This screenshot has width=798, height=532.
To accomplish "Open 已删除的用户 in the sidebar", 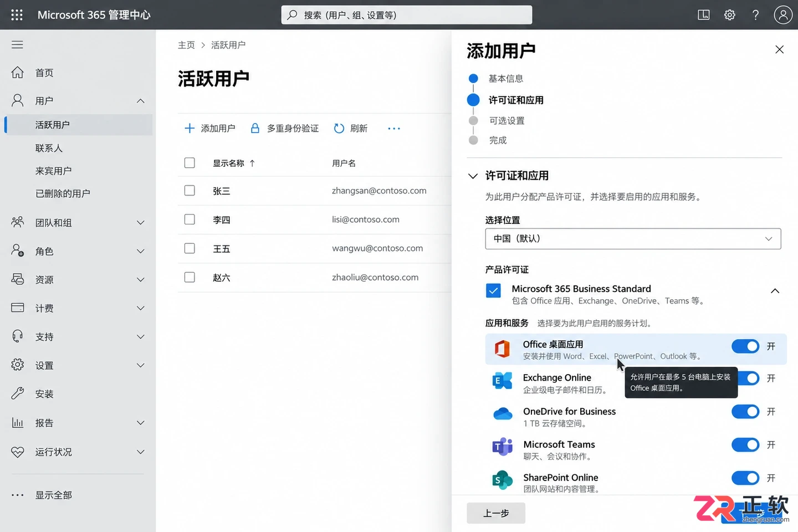I will pos(63,193).
